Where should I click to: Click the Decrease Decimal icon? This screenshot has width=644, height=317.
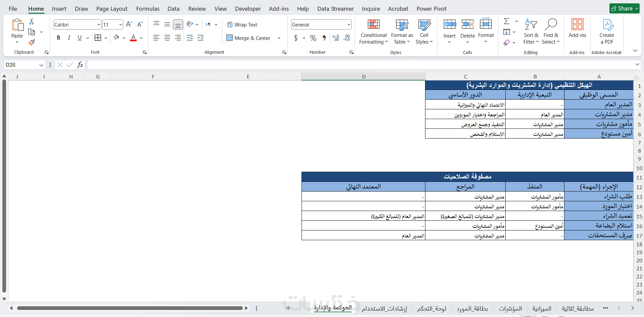[x=347, y=38]
